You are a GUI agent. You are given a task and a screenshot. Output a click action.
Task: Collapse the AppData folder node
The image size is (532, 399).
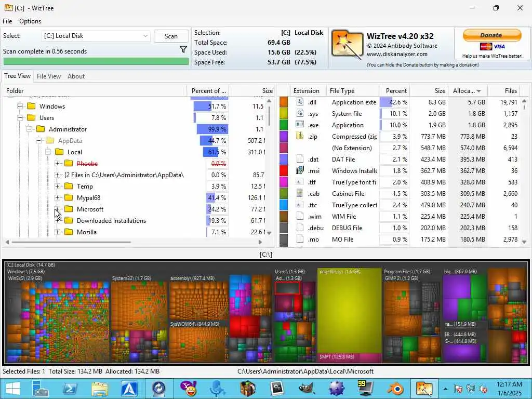38,140
